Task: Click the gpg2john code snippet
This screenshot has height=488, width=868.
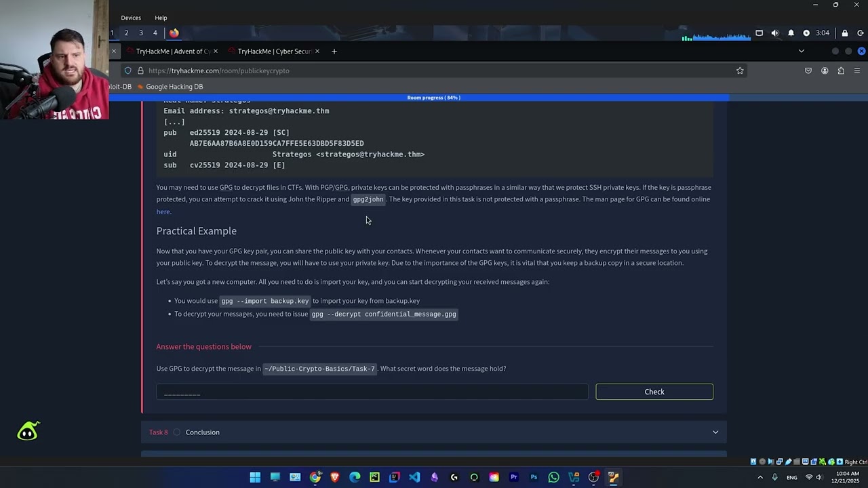Action: click(x=368, y=199)
